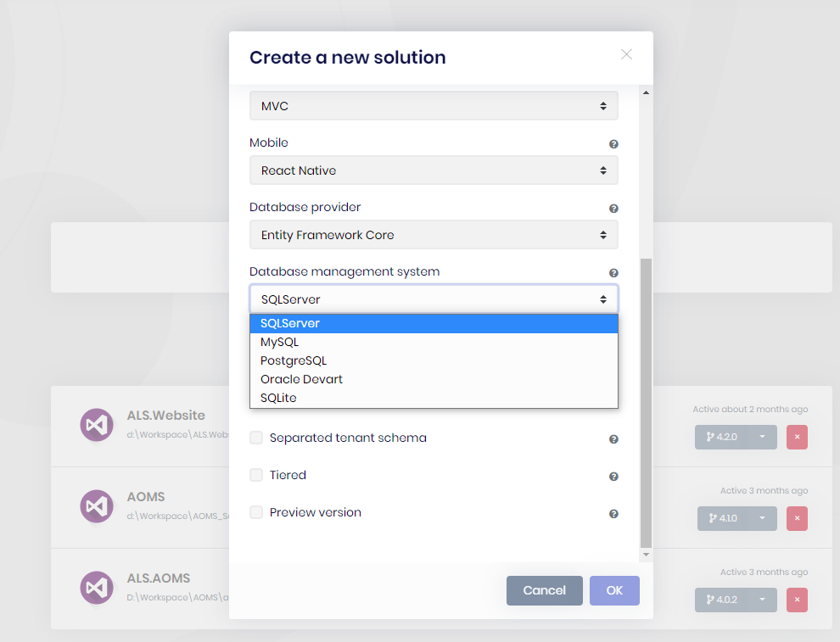Image resolution: width=840 pixels, height=642 pixels.
Task: Toggle the Preview version checkbox
Action: click(256, 512)
